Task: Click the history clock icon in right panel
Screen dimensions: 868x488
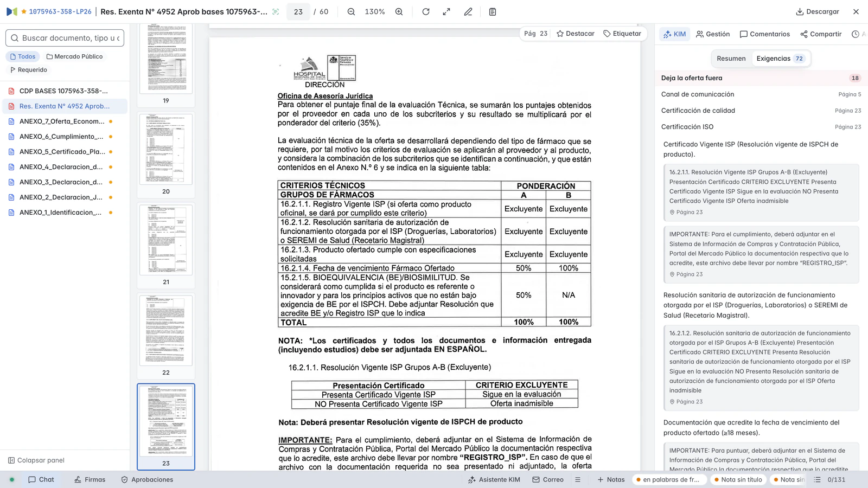Action: [x=856, y=34]
